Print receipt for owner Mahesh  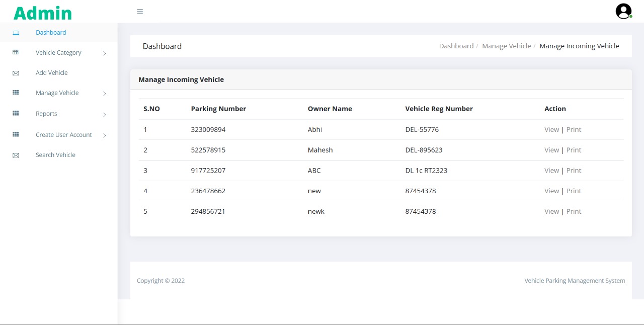click(x=574, y=150)
